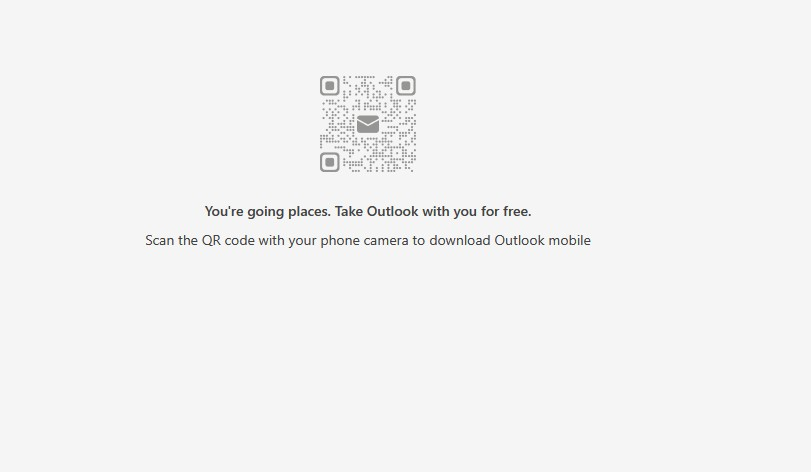811x472 pixels.
Task: Click the envelope icon inside the QR code
Action: coord(368,124)
